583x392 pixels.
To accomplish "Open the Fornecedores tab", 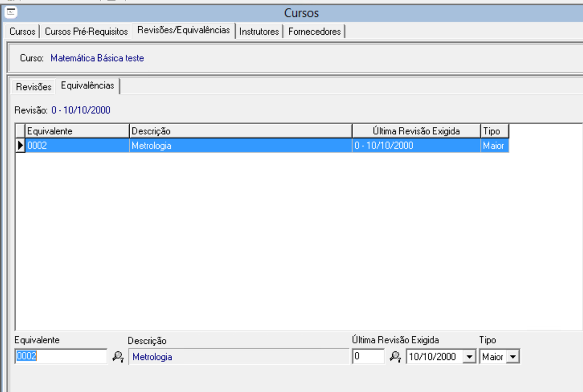I will pos(315,32).
